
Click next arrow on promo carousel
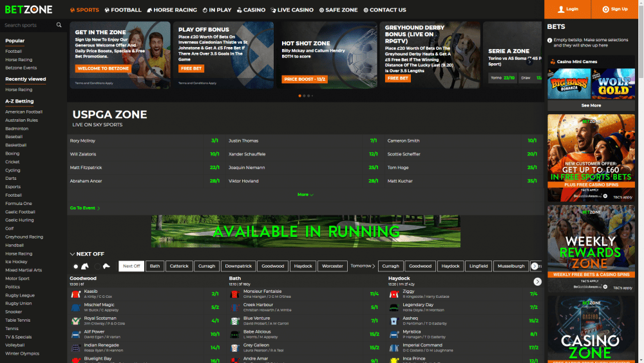[529, 61]
